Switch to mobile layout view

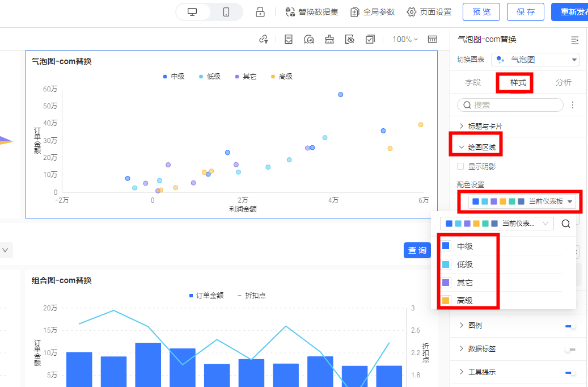coord(226,12)
